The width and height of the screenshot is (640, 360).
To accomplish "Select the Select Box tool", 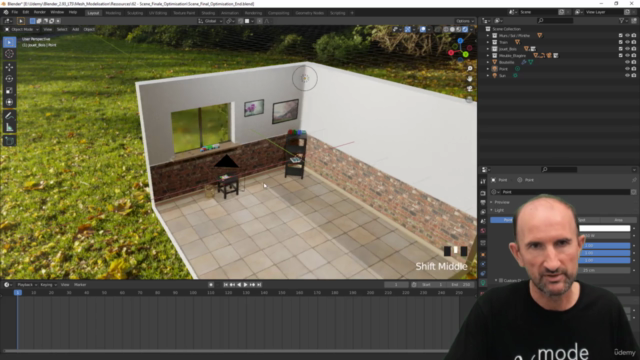I will (x=9, y=42).
